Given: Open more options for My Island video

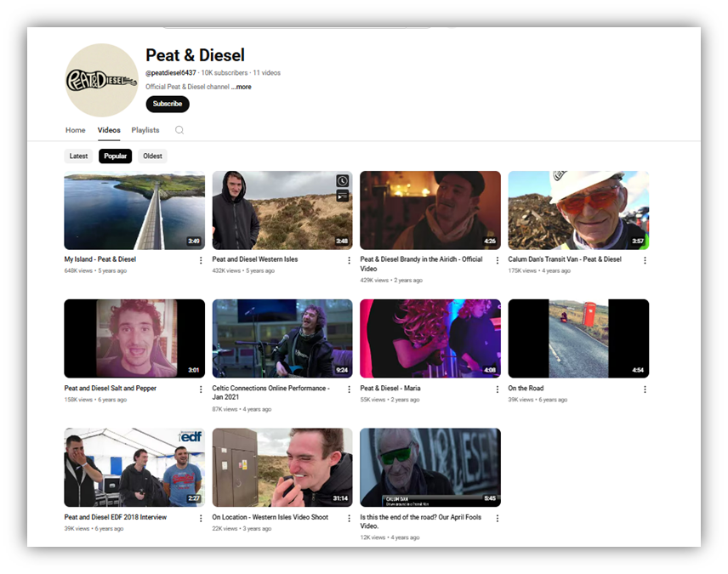Looking at the screenshot, I should coord(201,260).
